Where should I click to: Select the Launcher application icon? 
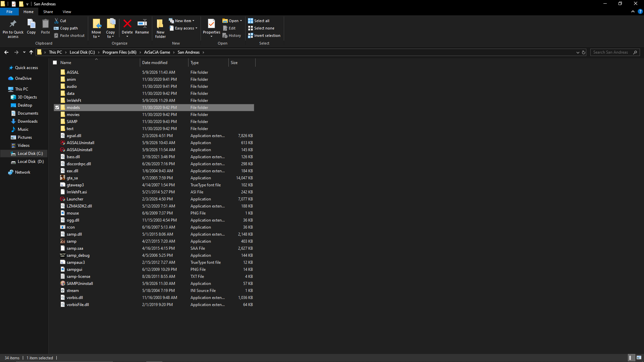coord(63,199)
